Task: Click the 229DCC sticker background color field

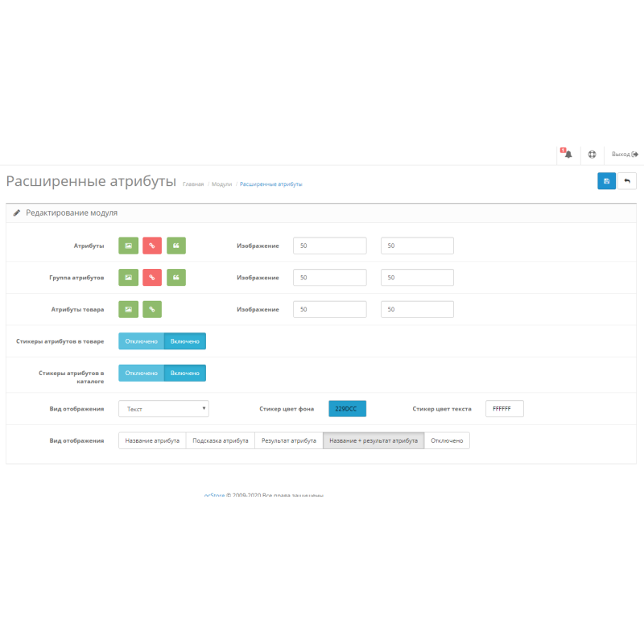Action: point(347,409)
